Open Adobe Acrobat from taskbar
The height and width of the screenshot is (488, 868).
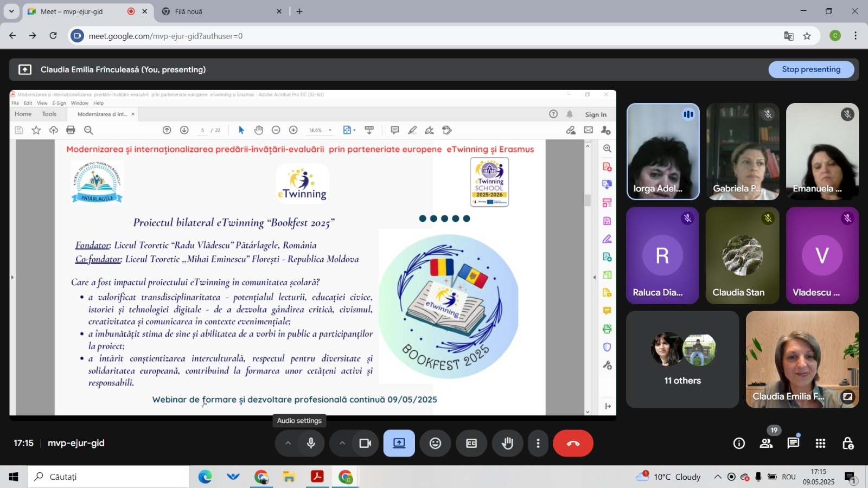pyautogui.click(x=317, y=477)
